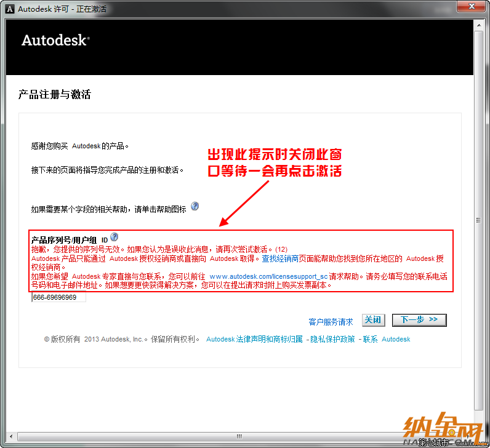Open the 联系 Autodesk link
The width and height of the screenshot is (490, 448).
pos(387,339)
